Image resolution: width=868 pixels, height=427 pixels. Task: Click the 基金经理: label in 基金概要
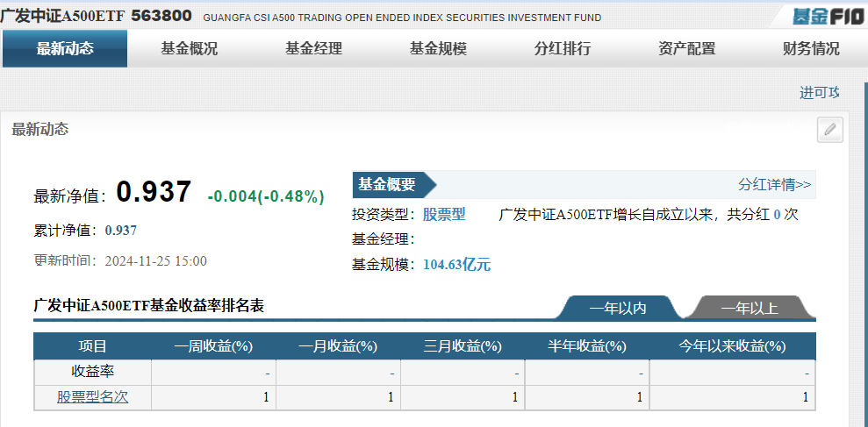pos(384,239)
